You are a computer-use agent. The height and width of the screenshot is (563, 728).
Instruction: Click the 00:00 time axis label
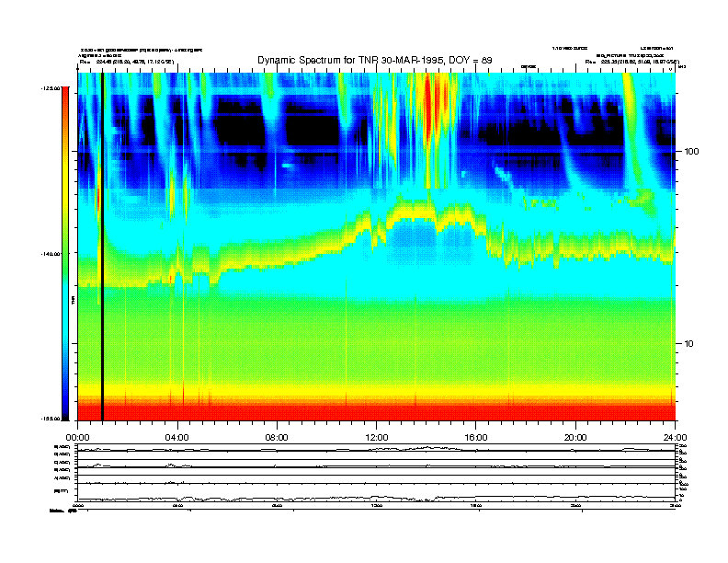coord(78,438)
